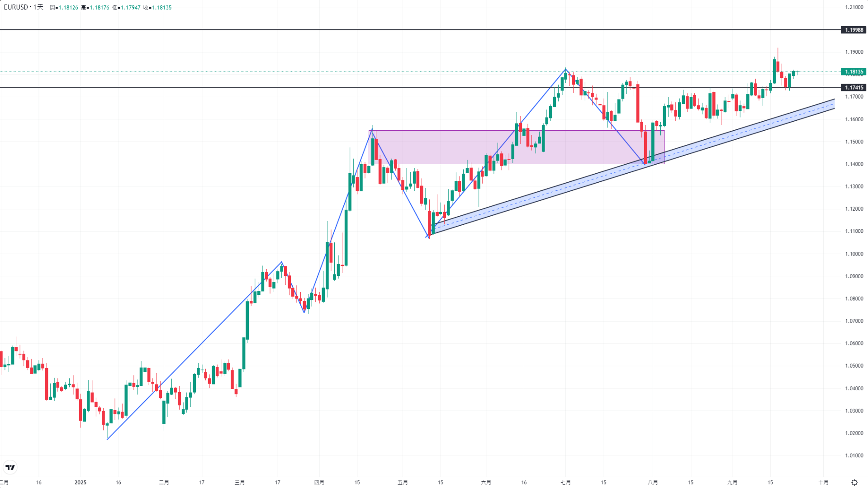Select the 1.17415 horizontal line price label
The height and width of the screenshot is (488, 868).
click(x=854, y=87)
